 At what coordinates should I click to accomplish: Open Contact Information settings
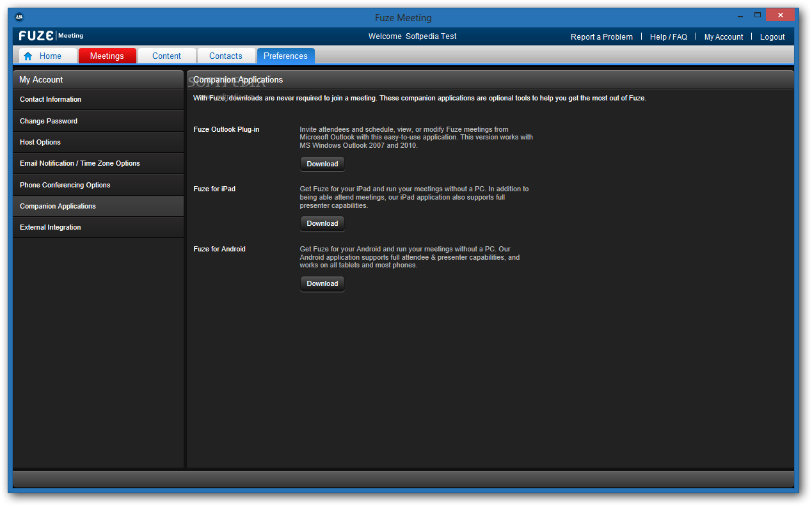[99, 100]
